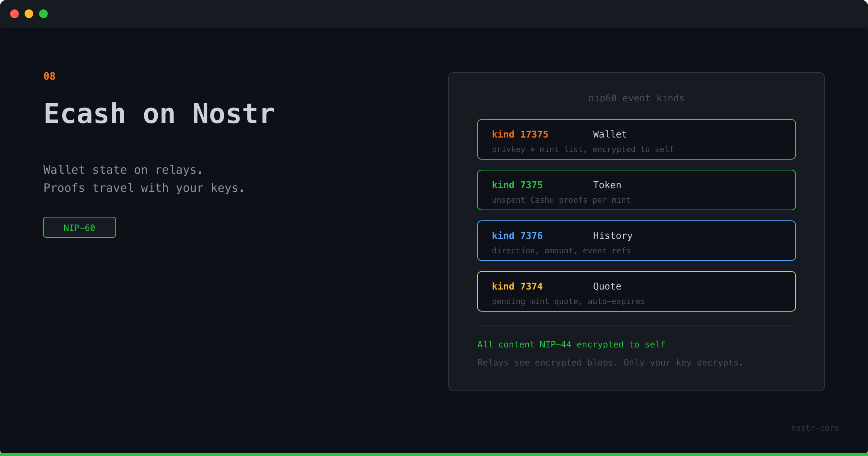Click the NIP-44 encrypted to self text
The height and width of the screenshot is (456, 868).
click(x=571, y=344)
